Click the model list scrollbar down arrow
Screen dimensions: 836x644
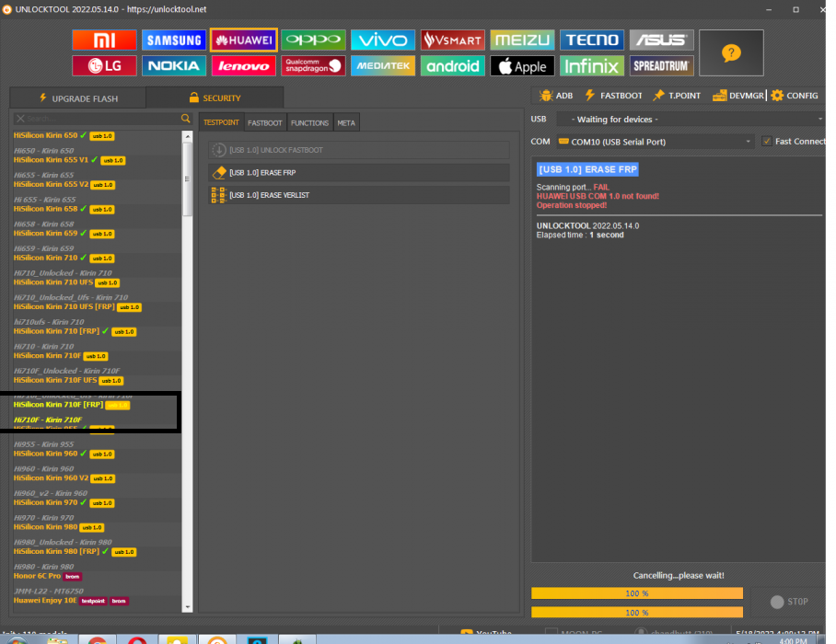pyautogui.click(x=187, y=607)
